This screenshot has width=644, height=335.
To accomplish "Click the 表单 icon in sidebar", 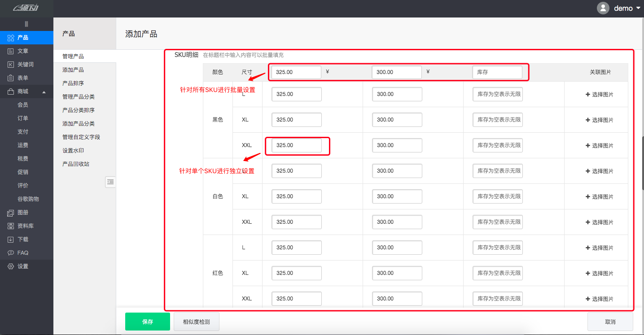I will [10, 78].
